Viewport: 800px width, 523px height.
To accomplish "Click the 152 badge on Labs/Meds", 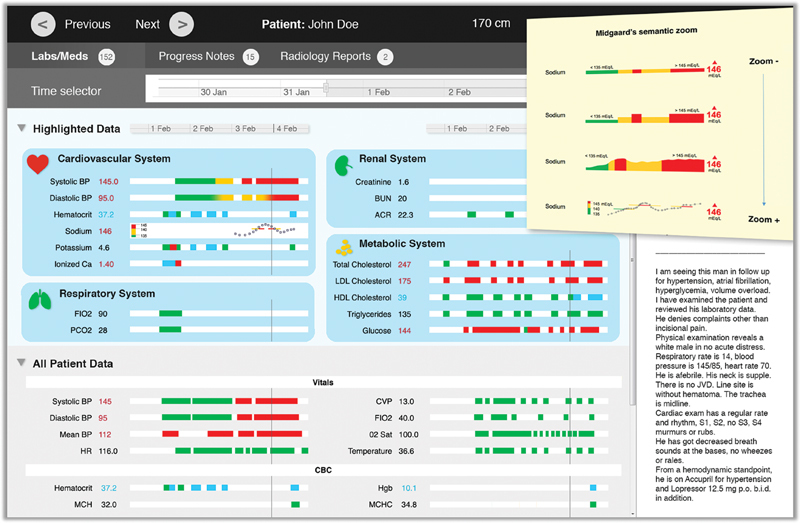I will pos(106,57).
